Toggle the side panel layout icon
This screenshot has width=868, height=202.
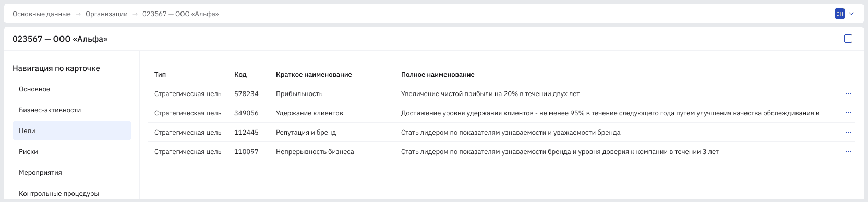[848, 39]
